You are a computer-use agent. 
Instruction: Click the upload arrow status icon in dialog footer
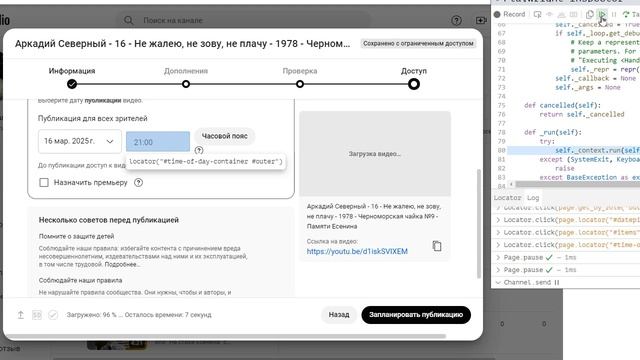pos(21,315)
